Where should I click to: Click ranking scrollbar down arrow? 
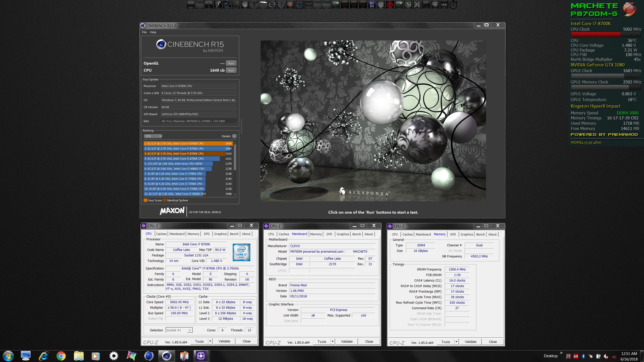[x=235, y=194]
